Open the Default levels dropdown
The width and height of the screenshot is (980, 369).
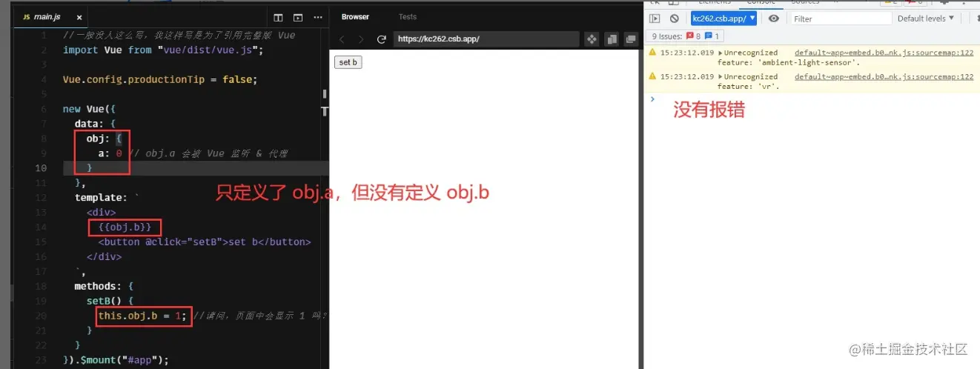point(926,19)
